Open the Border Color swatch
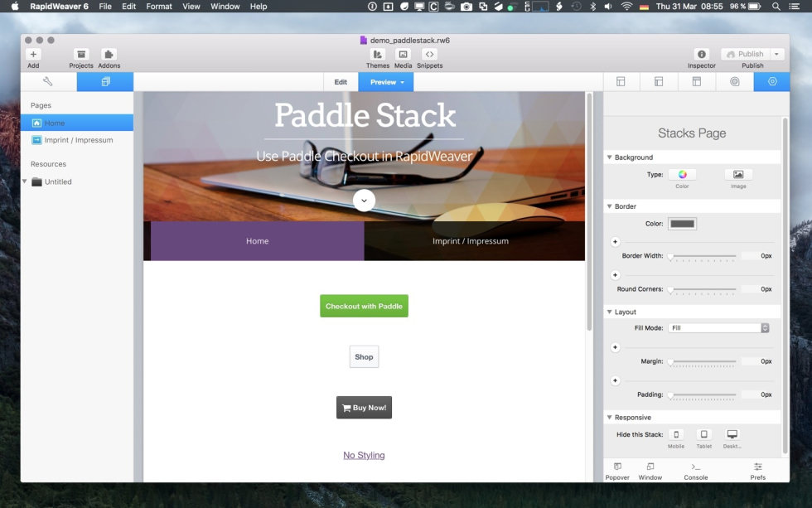Viewport: 812px width, 508px height. click(682, 224)
